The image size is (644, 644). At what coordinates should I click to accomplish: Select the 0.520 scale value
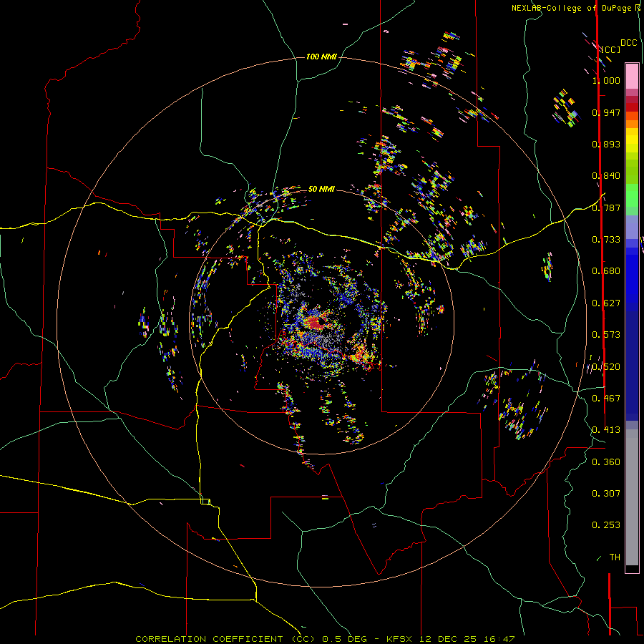click(x=606, y=367)
